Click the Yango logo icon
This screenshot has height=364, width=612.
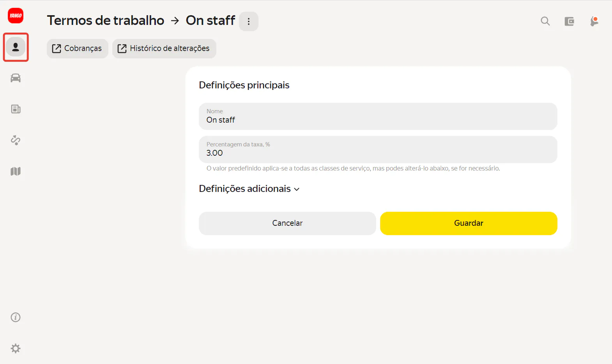[16, 16]
